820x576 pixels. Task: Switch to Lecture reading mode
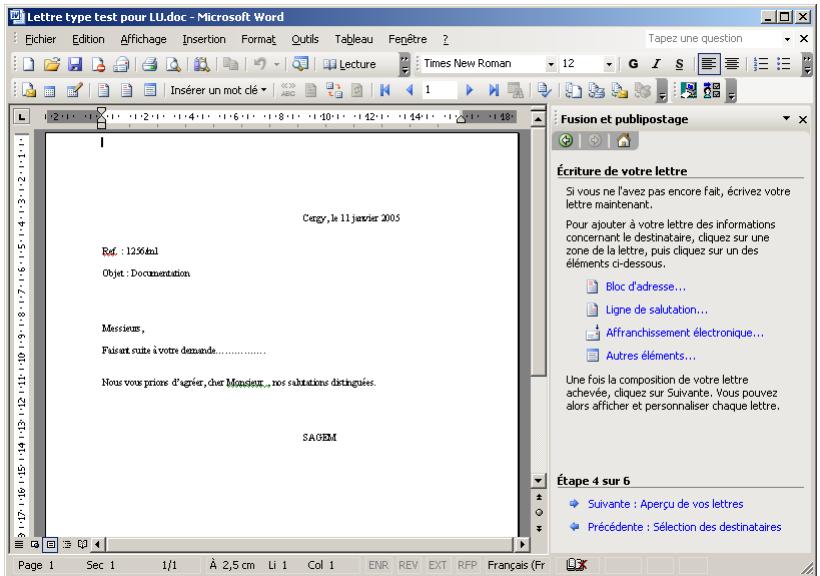349,64
